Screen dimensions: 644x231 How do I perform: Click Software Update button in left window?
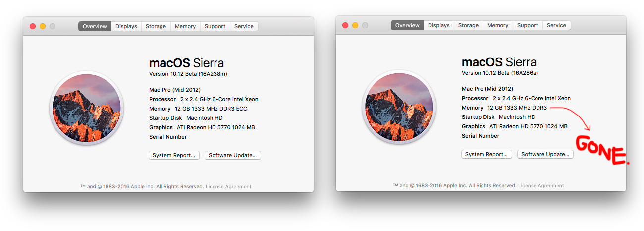(233, 155)
